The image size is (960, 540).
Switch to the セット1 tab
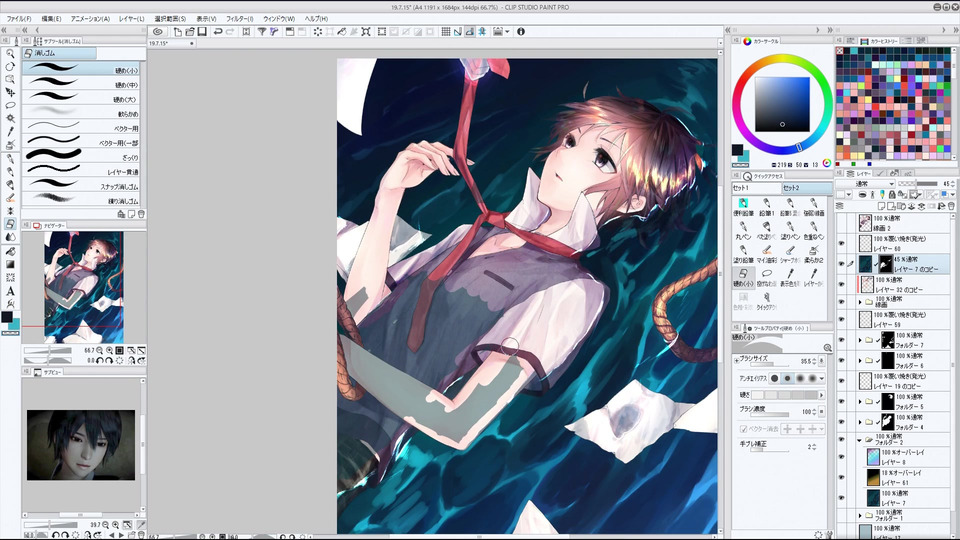[x=756, y=188]
